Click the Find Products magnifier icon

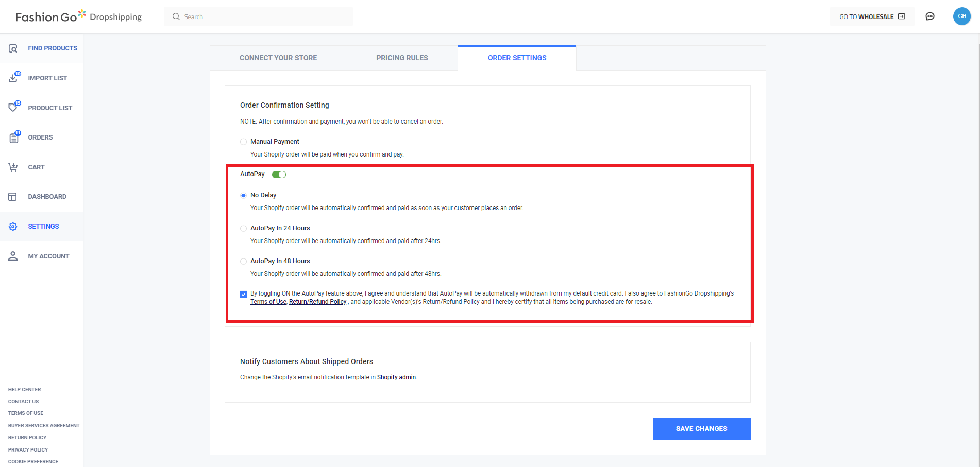coord(13,48)
